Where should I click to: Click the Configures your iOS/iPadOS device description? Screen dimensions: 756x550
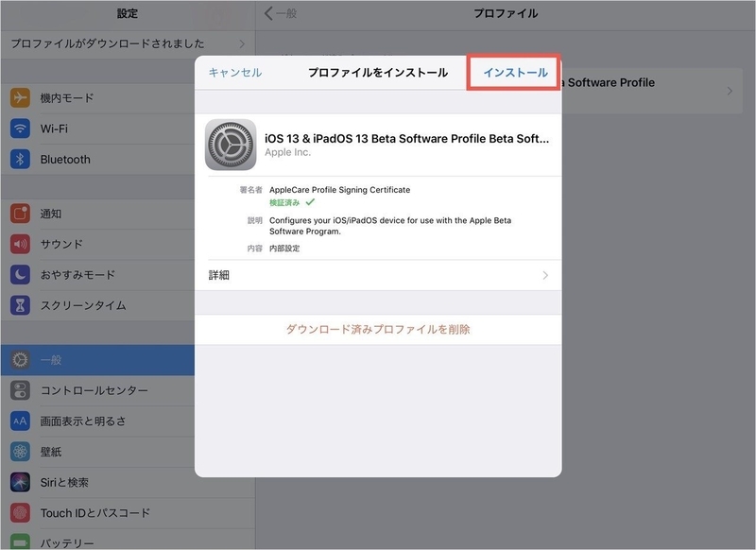390,226
